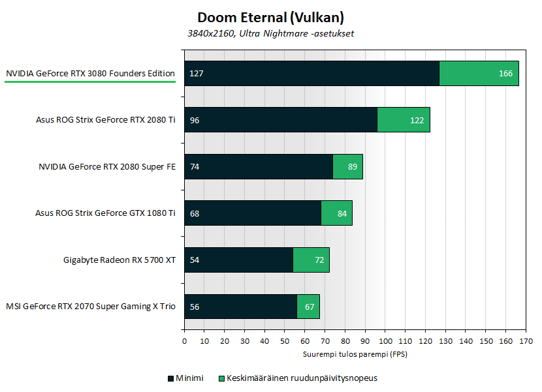This screenshot has height=392, width=542.
Task: Select the 10 tick label on the FPS axis
Action: pos(204,341)
